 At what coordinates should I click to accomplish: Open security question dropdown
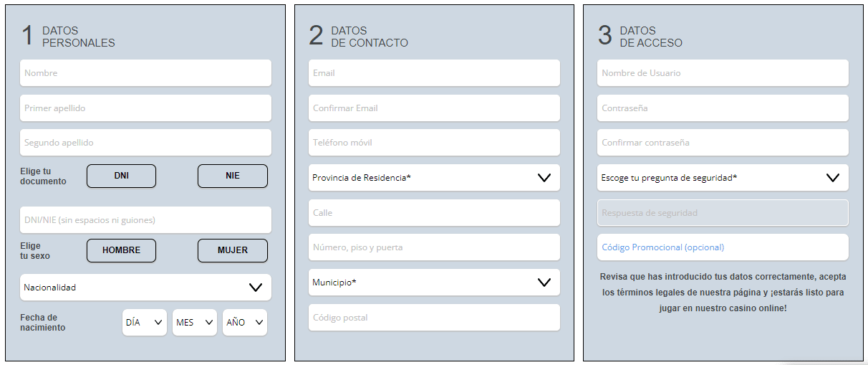point(723,178)
